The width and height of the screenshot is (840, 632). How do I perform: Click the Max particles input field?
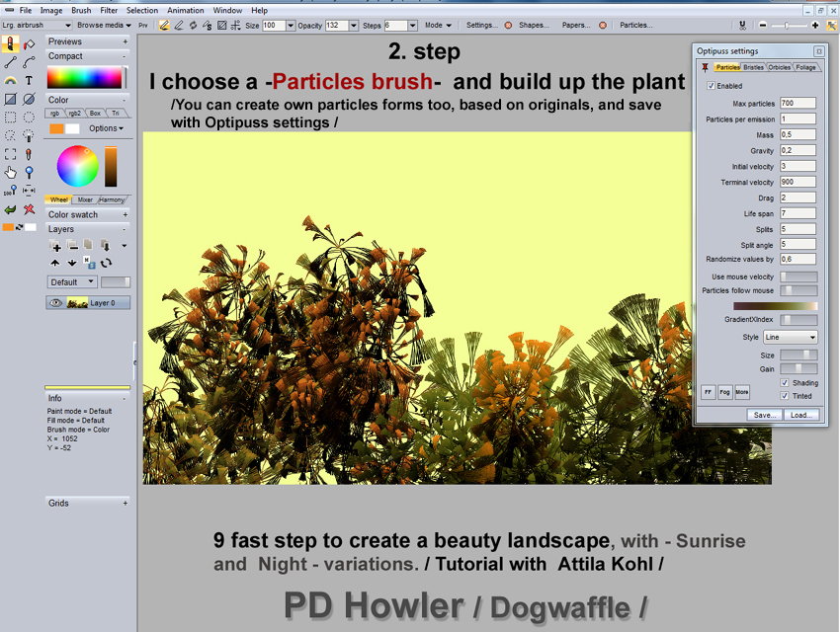pyautogui.click(x=798, y=103)
